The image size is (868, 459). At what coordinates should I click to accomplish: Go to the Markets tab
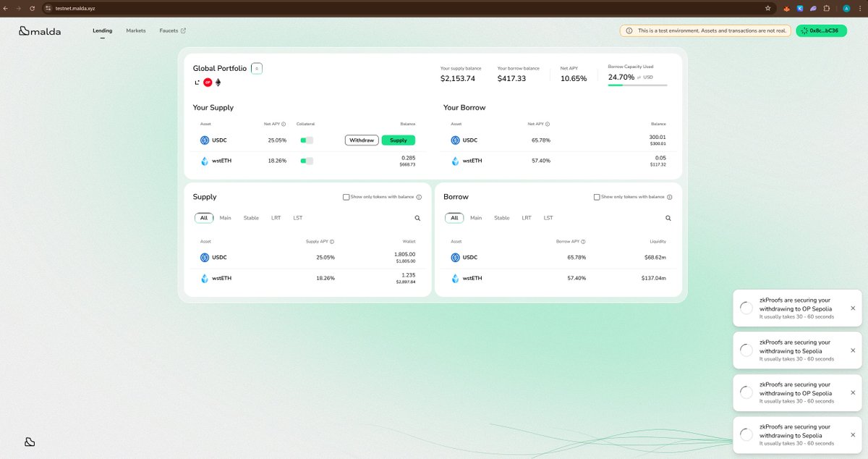click(x=136, y=31)
